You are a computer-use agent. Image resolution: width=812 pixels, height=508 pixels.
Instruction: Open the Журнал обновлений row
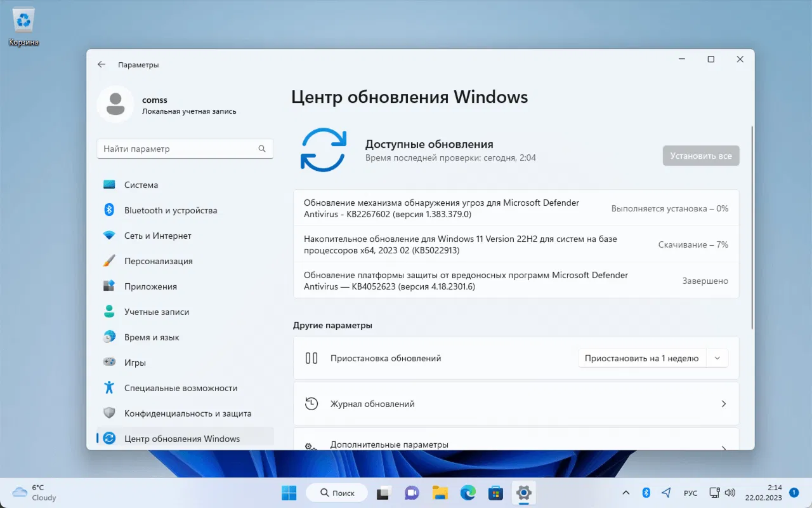516,404
